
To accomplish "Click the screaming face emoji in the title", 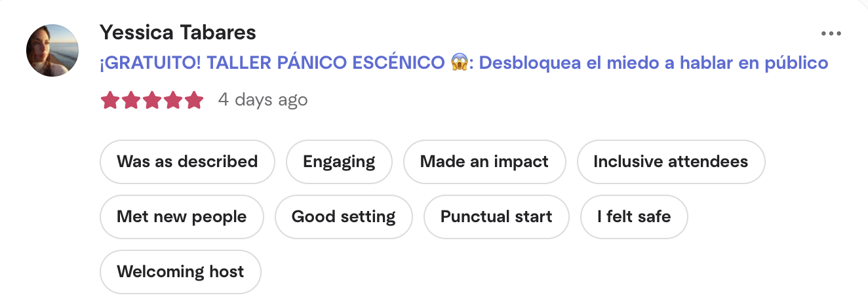I will (460, 63).
